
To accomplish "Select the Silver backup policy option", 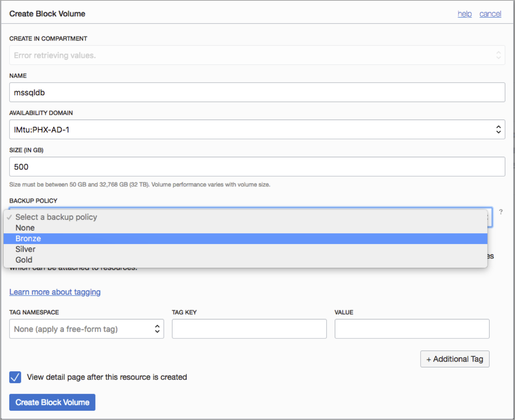I will click(x=25, y=249).
